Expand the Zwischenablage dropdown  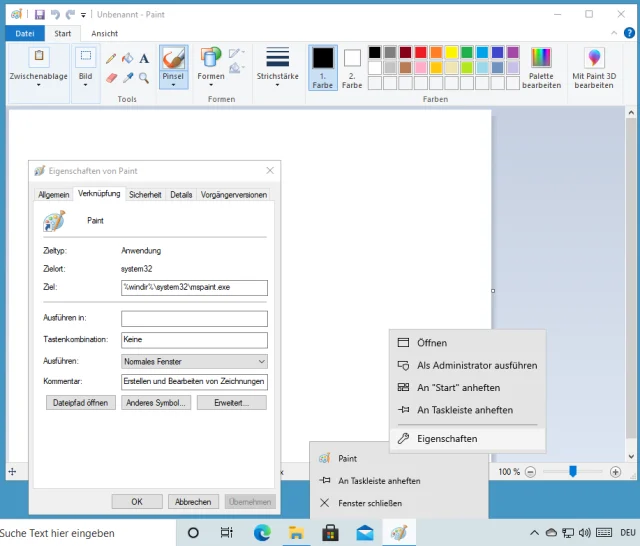coord(39,85)
